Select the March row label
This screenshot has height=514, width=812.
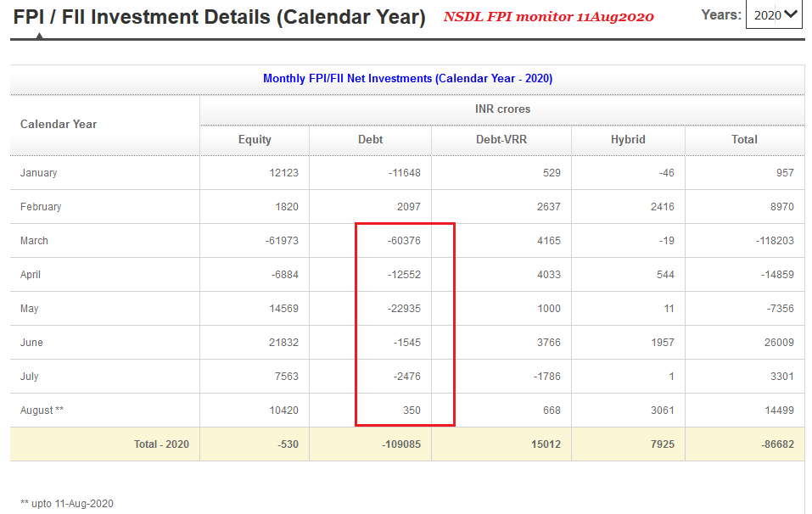pyautogui.click(x=34, y=241)
